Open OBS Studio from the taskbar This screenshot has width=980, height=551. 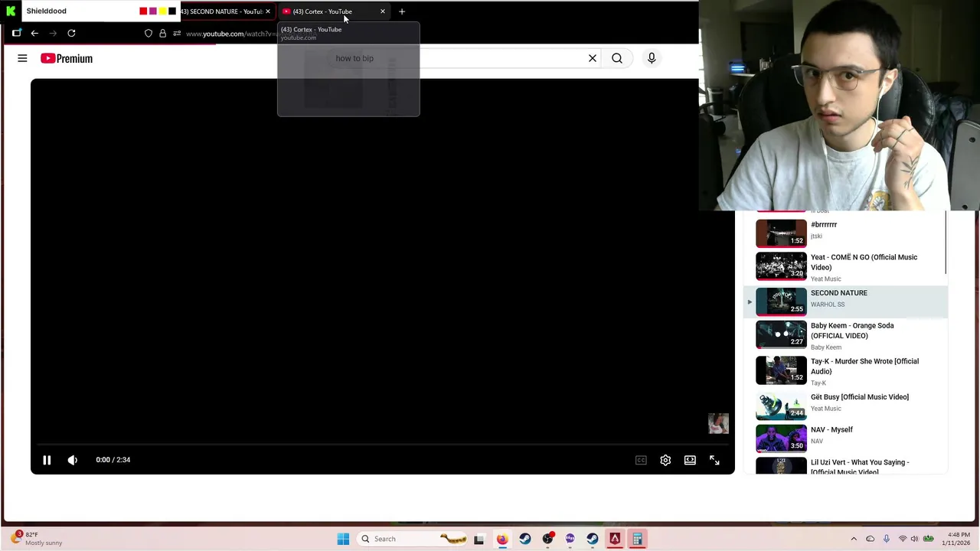pos(547,539)
